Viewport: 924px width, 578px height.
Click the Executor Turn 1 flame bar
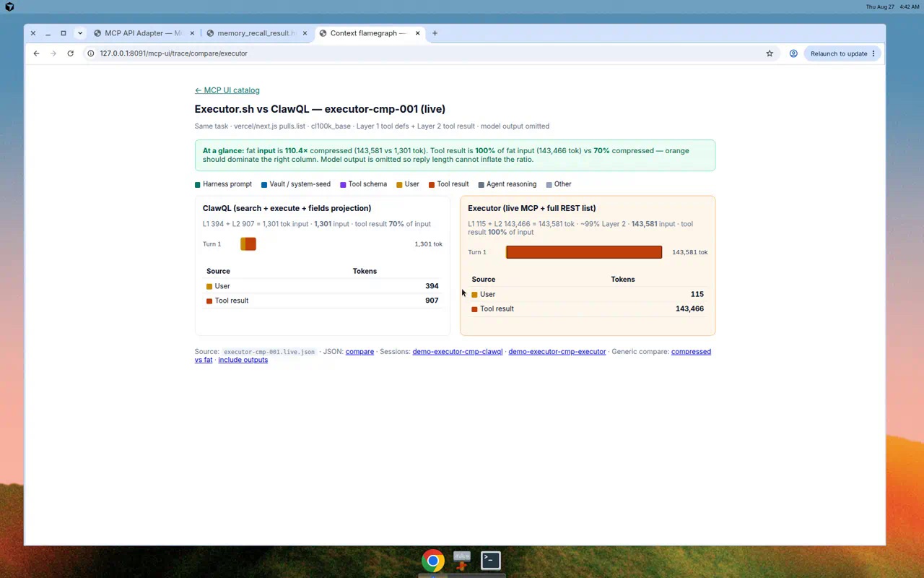point(584,252)
